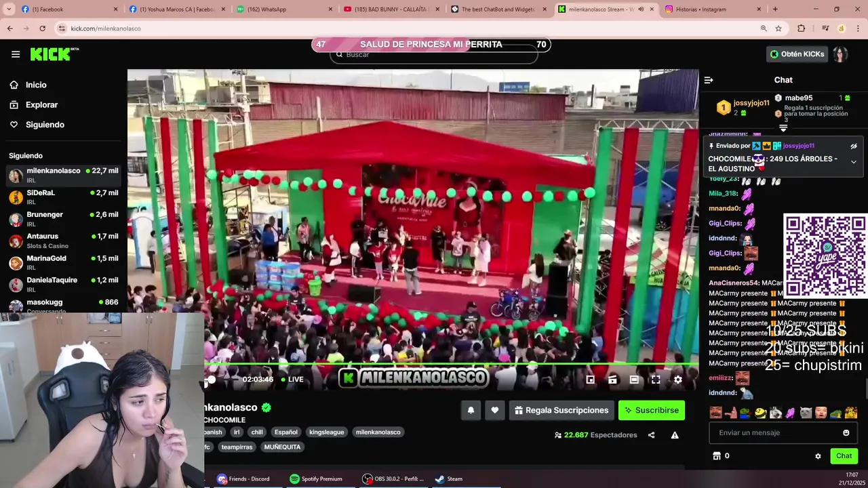Click the stream progress bar handle
This screenshot has width=868, height=488.
(211, 380)
